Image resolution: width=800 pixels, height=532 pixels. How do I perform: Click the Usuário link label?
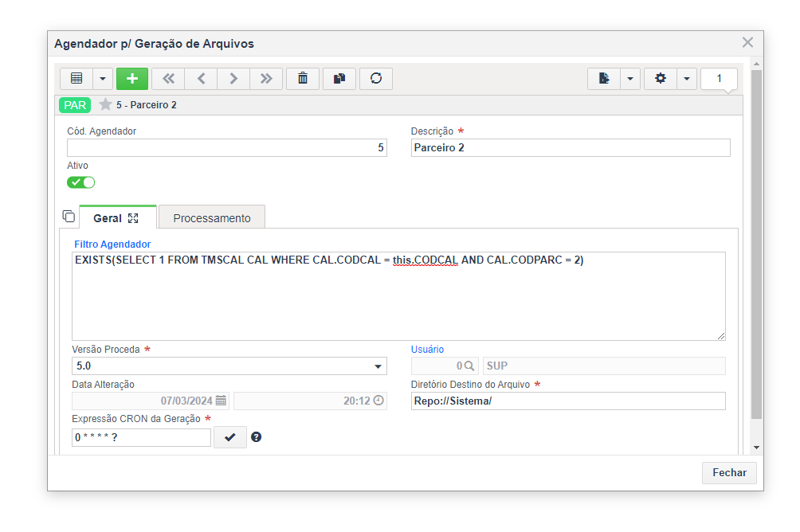coord(427,350)
